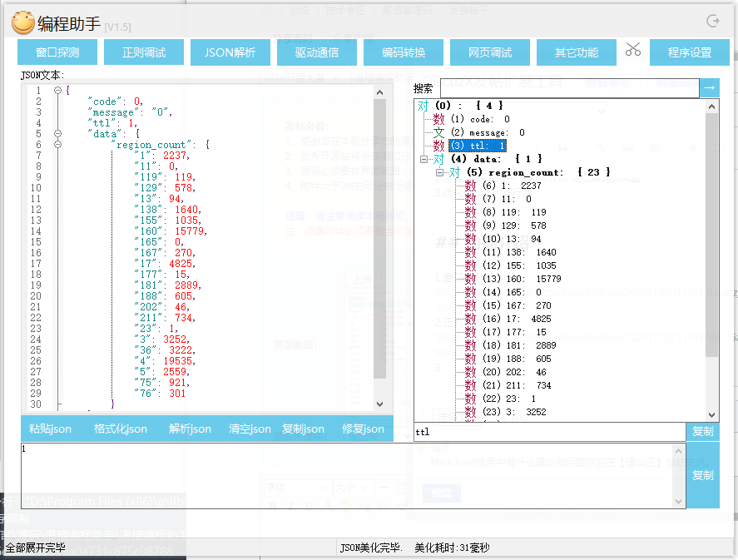Screen dimensions: 738x560
Task: Open the 网页调试 tab
Action: 490,52
